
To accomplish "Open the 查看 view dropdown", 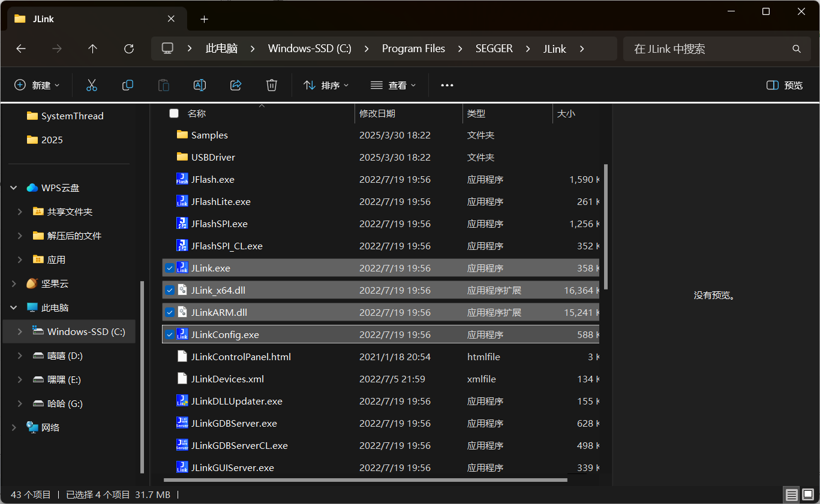I will pyautogui.click(x=394, y=85).
